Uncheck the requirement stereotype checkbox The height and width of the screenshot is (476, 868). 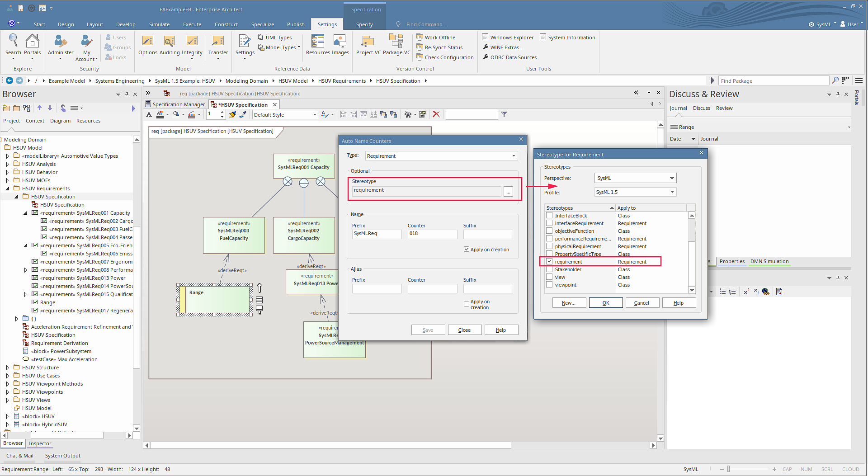(x=549, y=262)
